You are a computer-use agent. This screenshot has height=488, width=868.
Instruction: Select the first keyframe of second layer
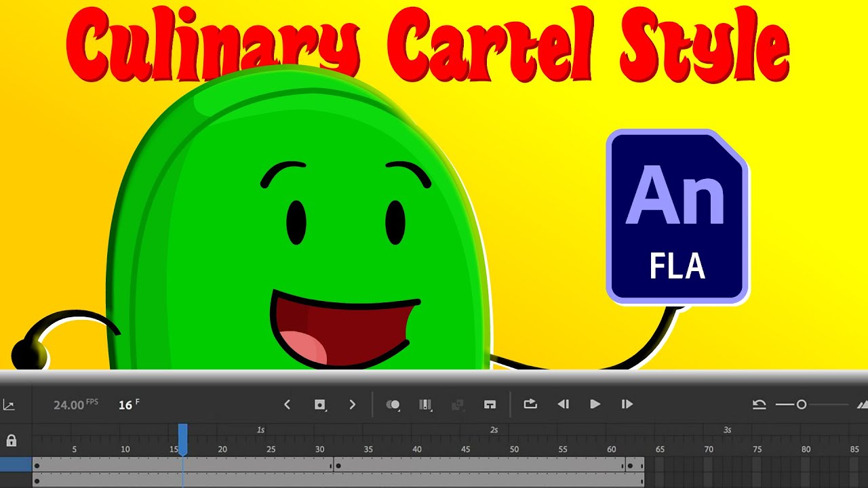coord(37,481)
